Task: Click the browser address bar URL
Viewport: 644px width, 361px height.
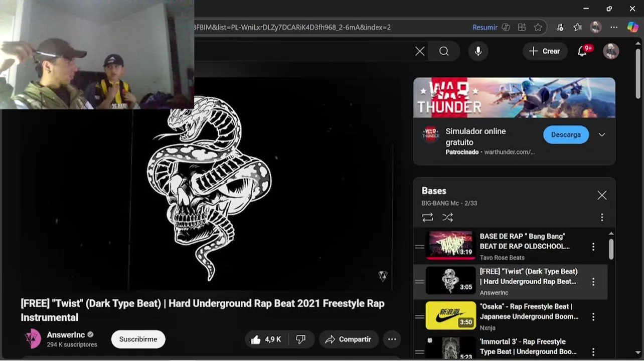Action: pos(293,28)
